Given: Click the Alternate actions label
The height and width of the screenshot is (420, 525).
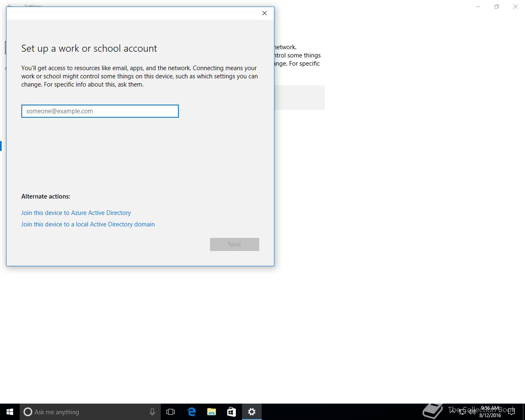Looking at the screenshot, I should tap(46, 196).
